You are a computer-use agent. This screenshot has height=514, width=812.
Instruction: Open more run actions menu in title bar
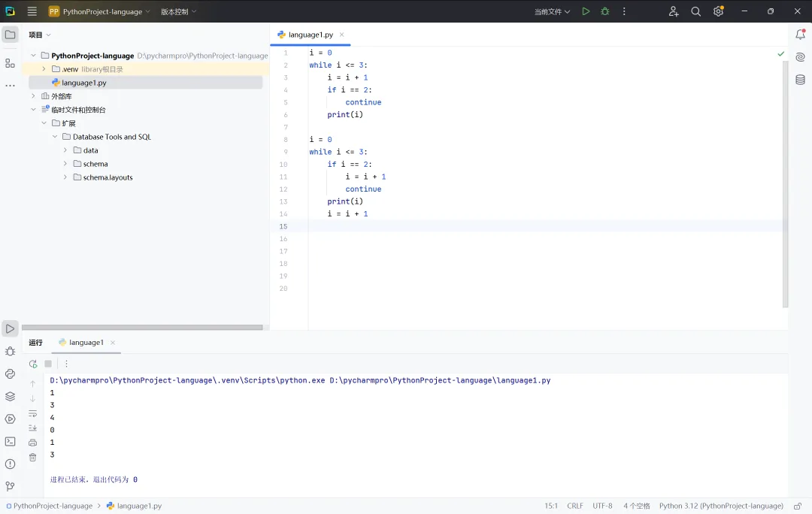click(624, 11)
